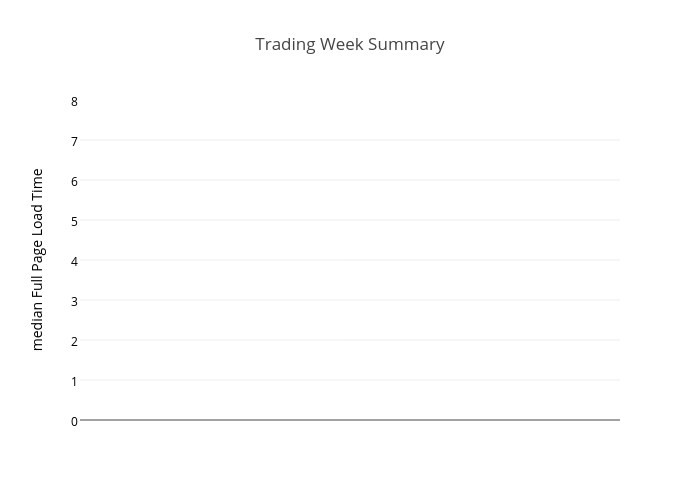This screenshot has width=700, height=500.
Task: Click the Trading Week Summary chart title
Action: pos(349,44)
